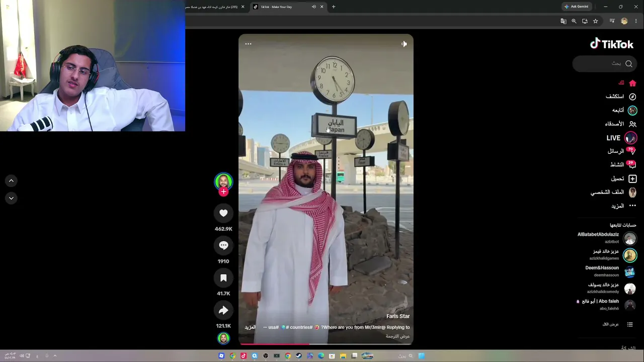644x362 pixels.
Task: Open the Steam icon in the taskbar
Action: click(299, 356)
